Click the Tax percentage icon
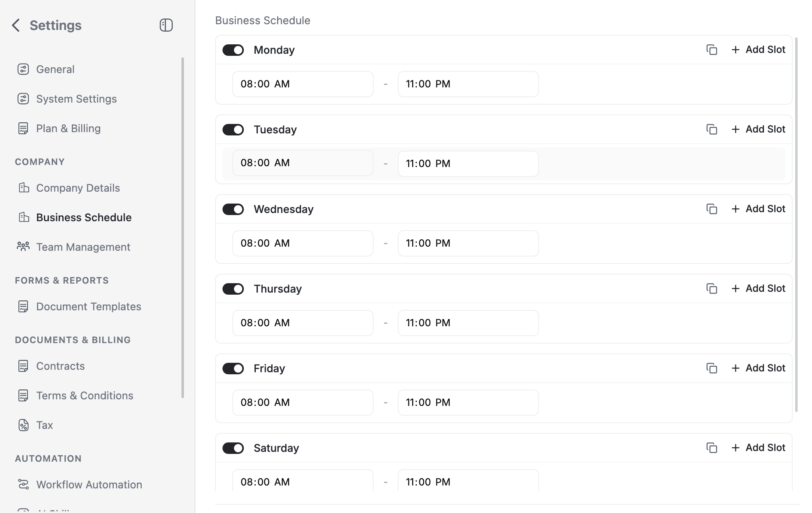The width and height of the screenshot is (812, 513). click(x=23, y=425)
